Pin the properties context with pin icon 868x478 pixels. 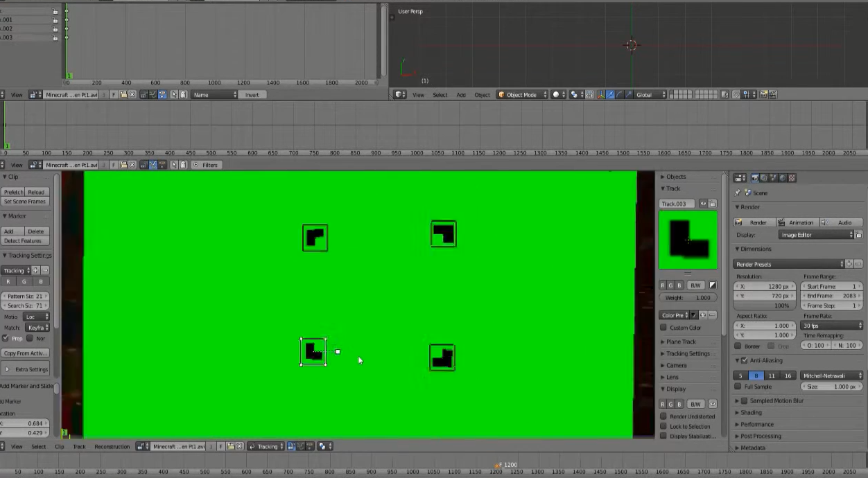coord(738,193)
